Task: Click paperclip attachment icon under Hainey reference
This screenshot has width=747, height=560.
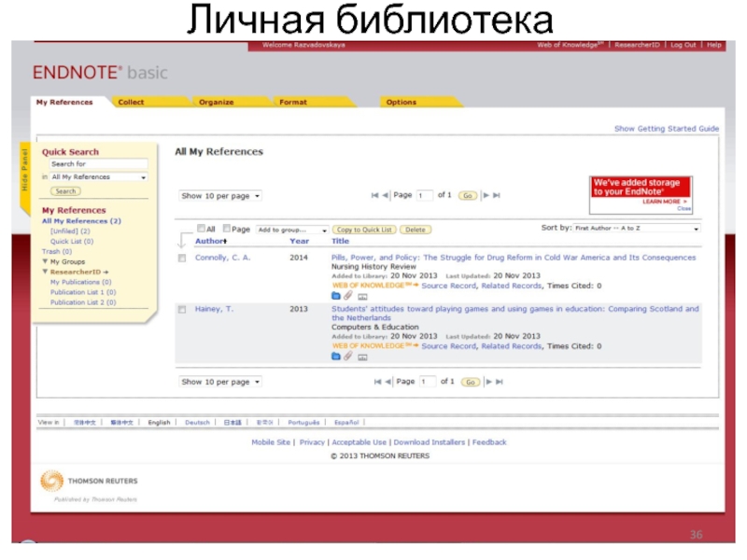Action: click(x=348, y=357)
